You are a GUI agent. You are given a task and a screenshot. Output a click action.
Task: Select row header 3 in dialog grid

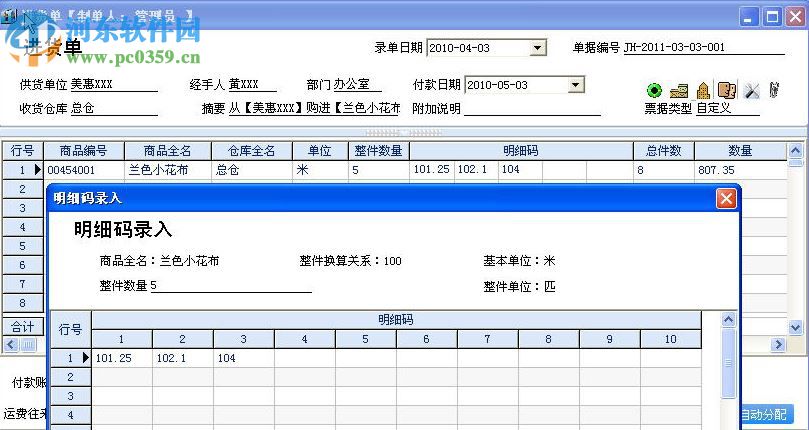pyautogui.click(x=71, y=396)
